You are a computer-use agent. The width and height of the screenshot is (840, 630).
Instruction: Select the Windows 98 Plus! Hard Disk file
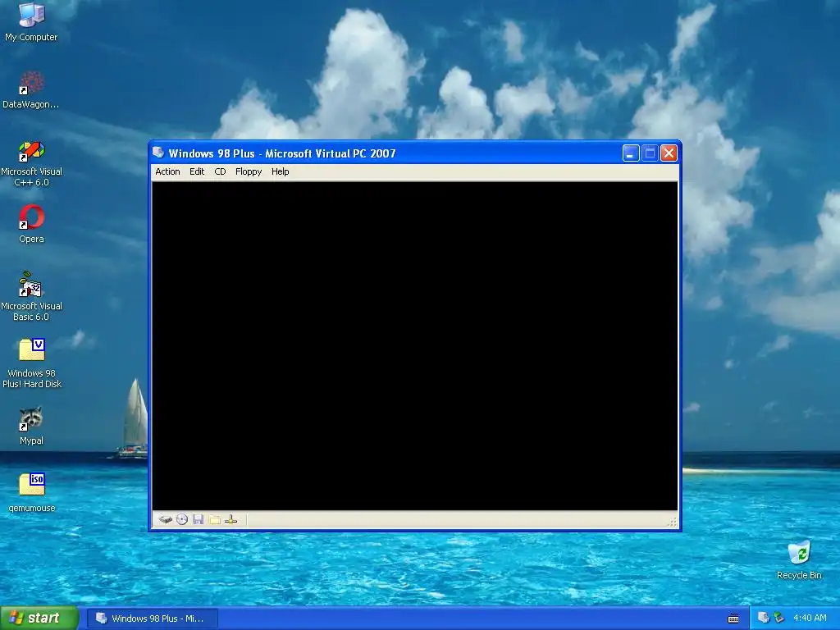[32, 363]
